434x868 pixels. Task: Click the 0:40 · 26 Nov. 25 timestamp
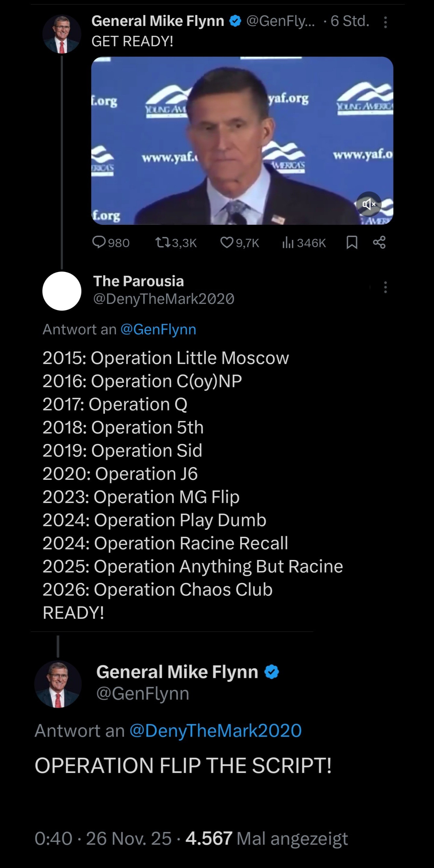coord(103,839)
